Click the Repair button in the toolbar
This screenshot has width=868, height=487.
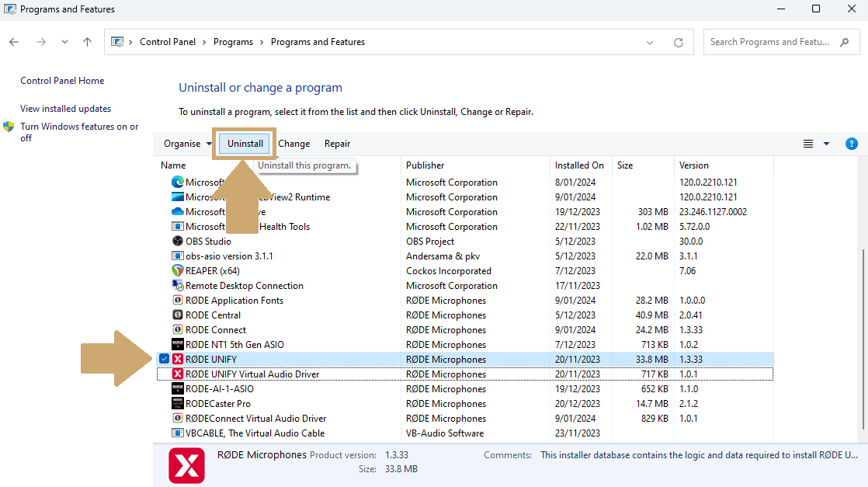tap(337, 144)
